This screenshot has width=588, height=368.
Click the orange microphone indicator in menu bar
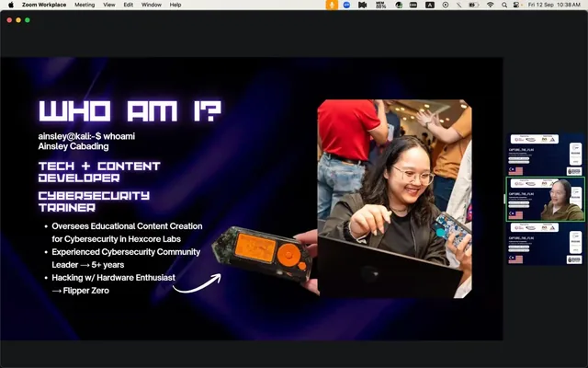tap(332, 5)
